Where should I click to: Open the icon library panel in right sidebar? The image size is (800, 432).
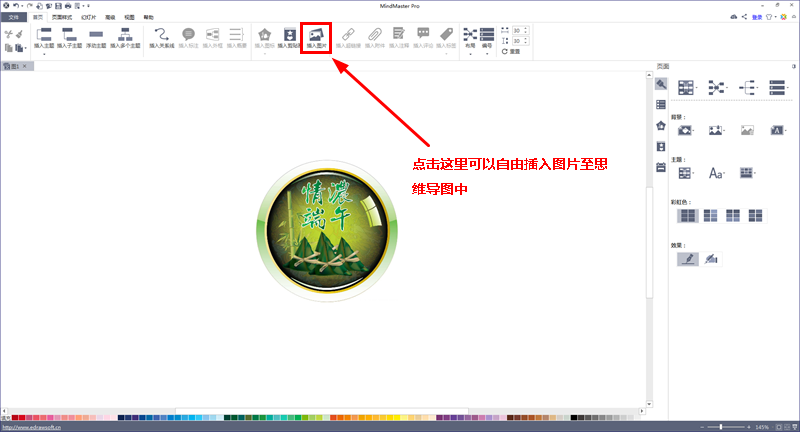[x=661, y=125]
